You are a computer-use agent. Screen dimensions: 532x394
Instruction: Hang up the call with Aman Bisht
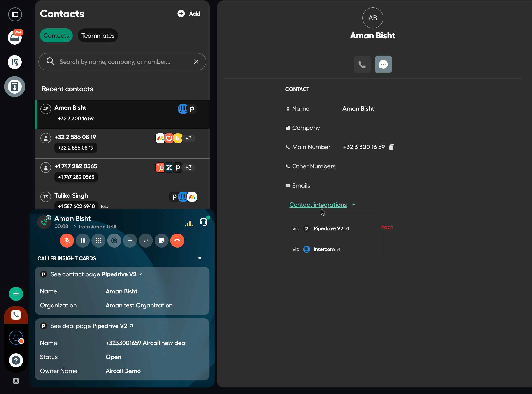click(177, 241)
